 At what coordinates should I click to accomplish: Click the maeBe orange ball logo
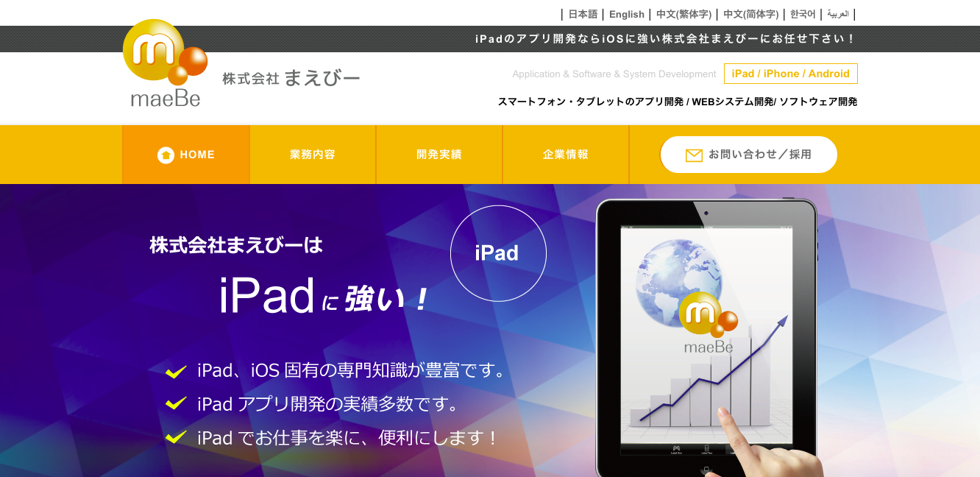pyautogui.click(x=166, y=63)
